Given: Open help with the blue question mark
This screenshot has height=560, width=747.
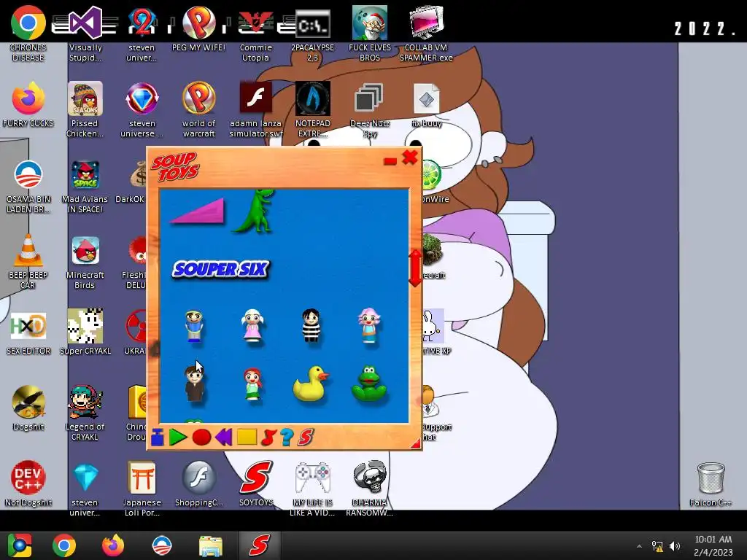Looking at the screenshot, I should pyautogui.click(x=286, y=437).
